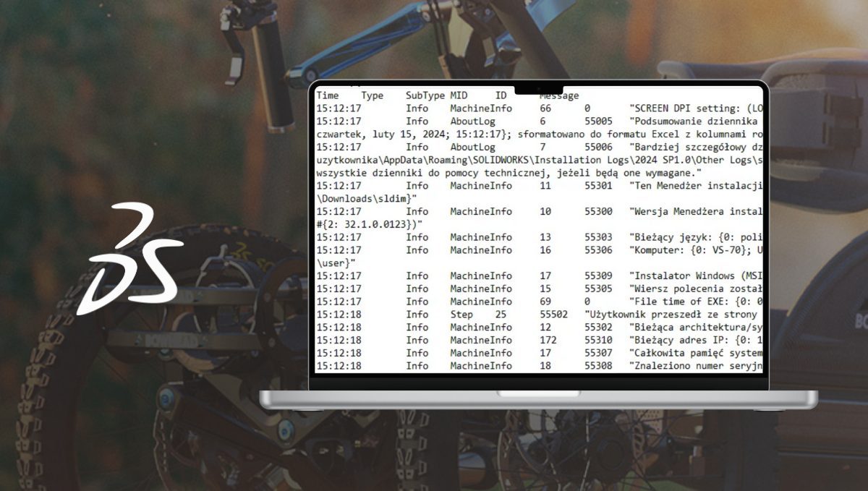Viewport: 868px width, 491px height.
Task: Select the "Step" subtype cell
Action: 461,315
